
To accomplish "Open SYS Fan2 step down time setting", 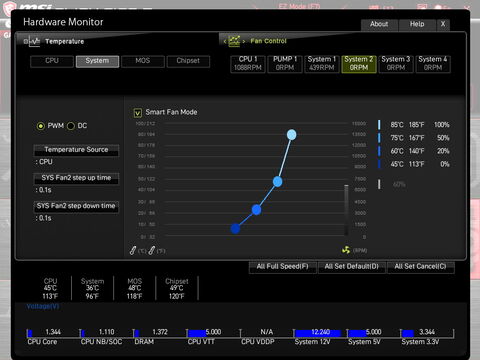I will 76,206.
